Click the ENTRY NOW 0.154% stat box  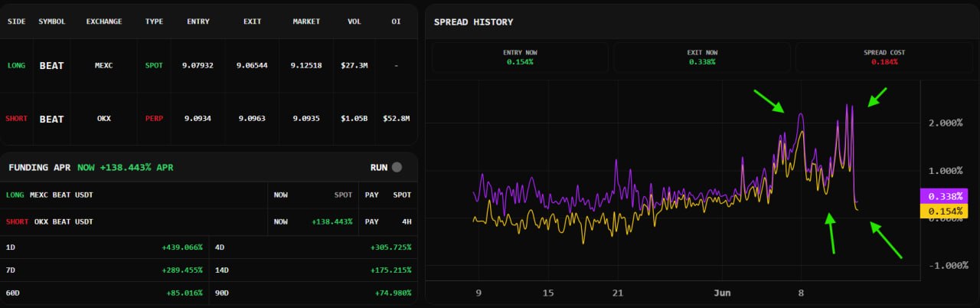pos(520,57)
